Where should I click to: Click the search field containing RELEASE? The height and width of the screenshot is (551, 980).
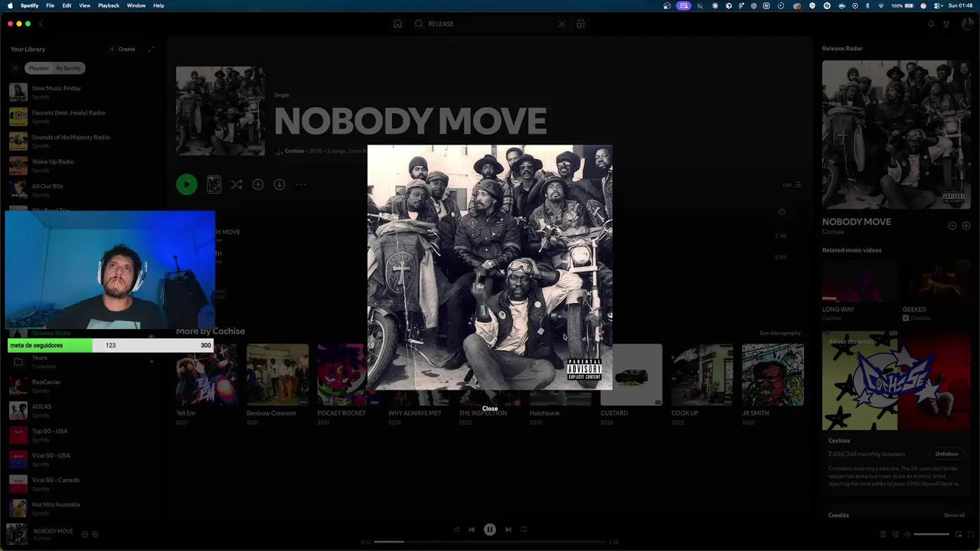[x=490, y=24]
